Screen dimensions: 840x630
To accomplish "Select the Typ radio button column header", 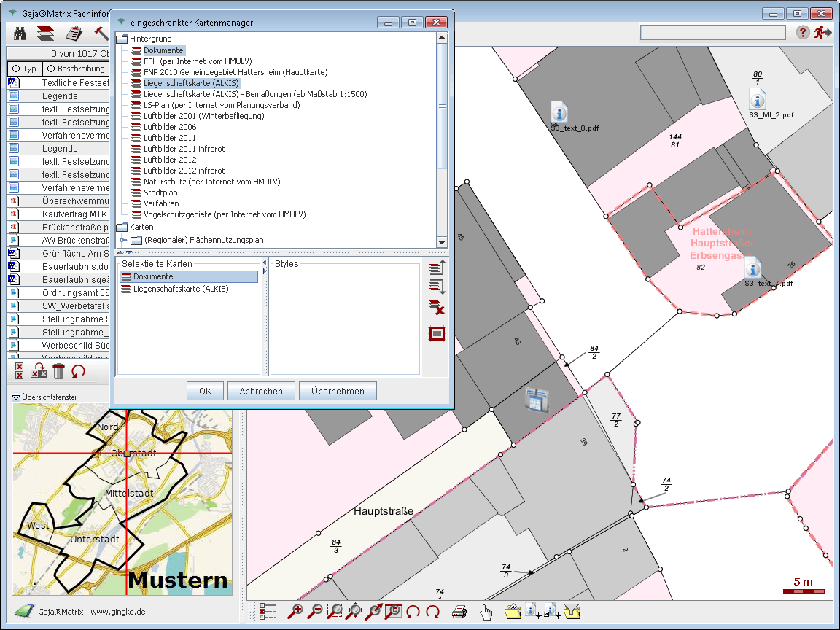I will pyautogui.click(x=15, y=69).
